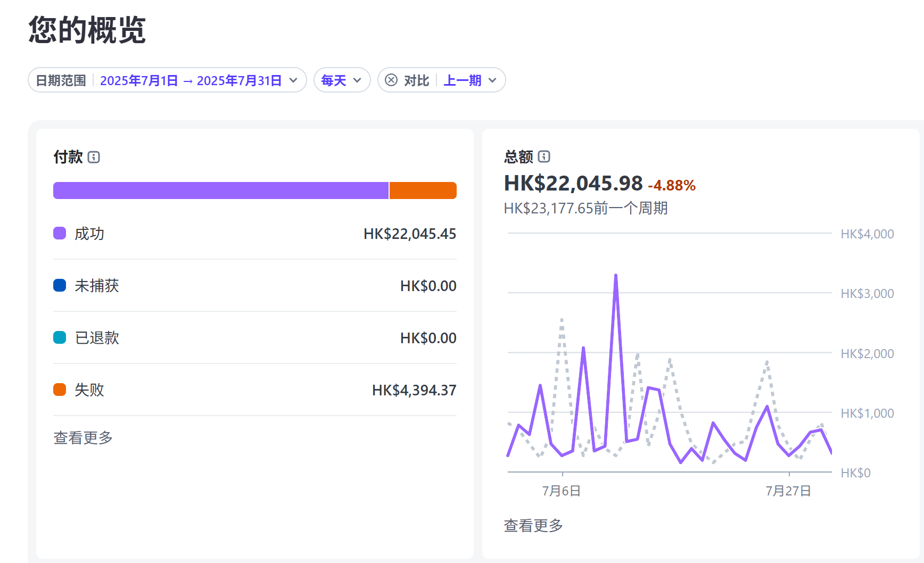Click the 7月27日 axis label
Image resolution: width=924 pixels, height=563 pixels.
788,491
